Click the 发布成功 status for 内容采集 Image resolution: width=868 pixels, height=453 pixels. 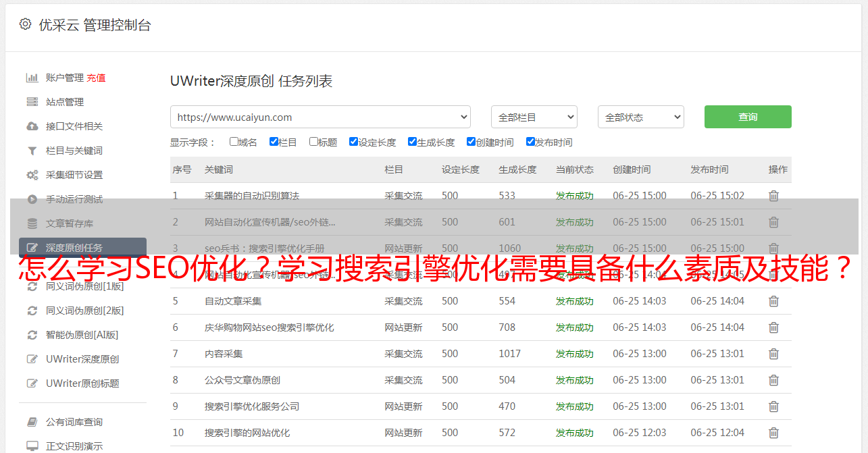click(575, 354)
